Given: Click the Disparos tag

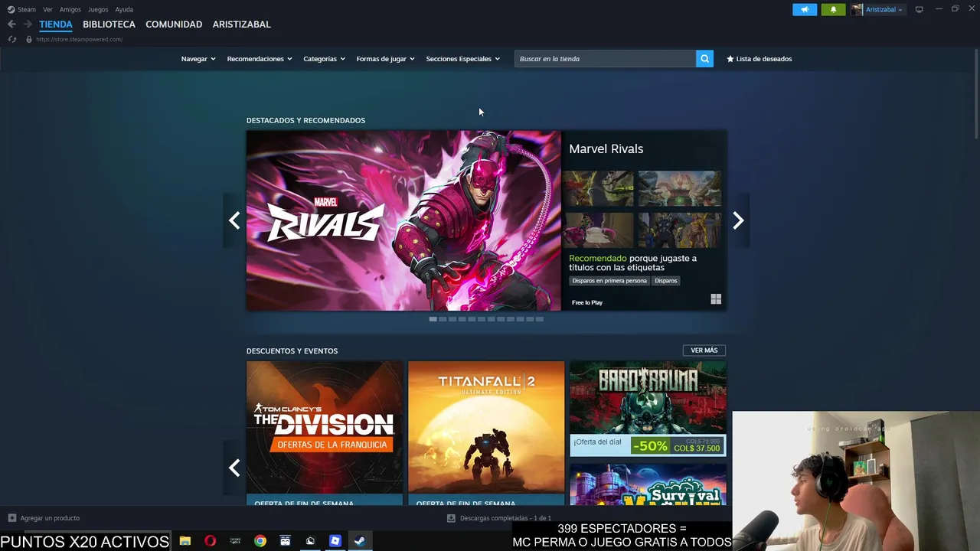Looking at the screenshot, I should pyautogui.click(x=666, y=281).
